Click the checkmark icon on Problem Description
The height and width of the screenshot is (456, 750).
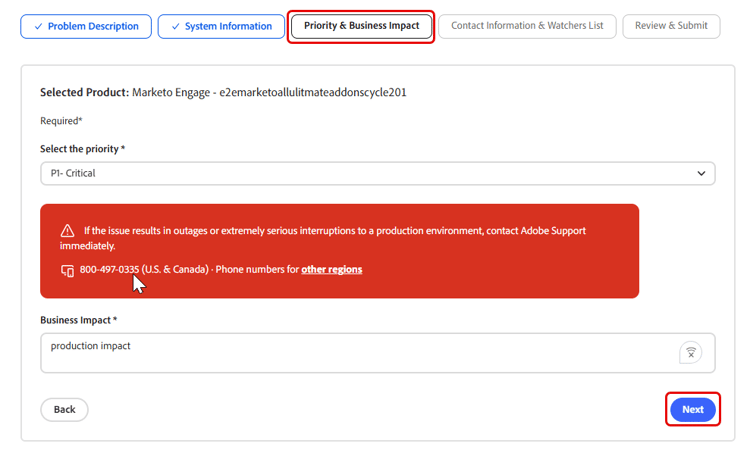coord(38,26)
